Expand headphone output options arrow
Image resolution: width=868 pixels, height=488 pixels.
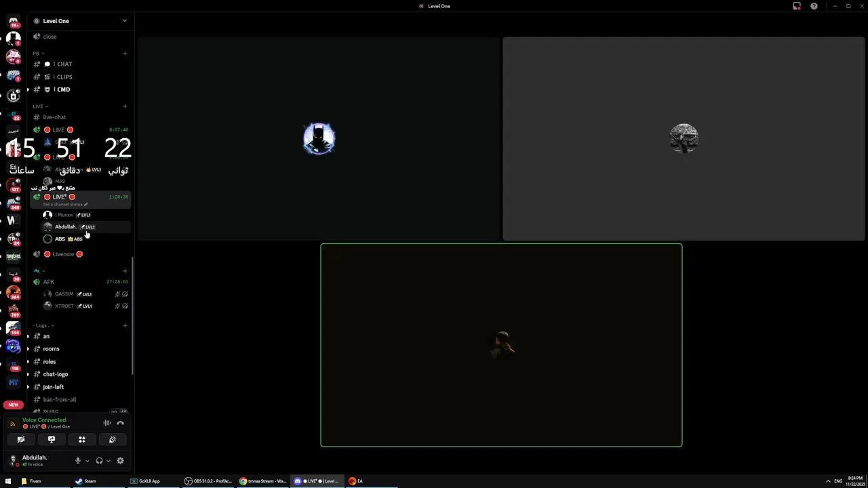pyautogui.click(x=108, y=461)
